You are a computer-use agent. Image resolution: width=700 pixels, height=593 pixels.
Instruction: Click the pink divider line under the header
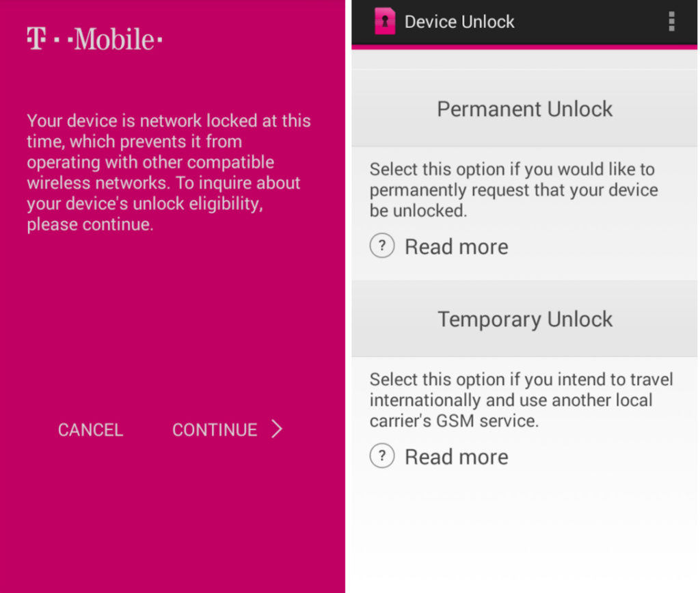coord(524,47)
